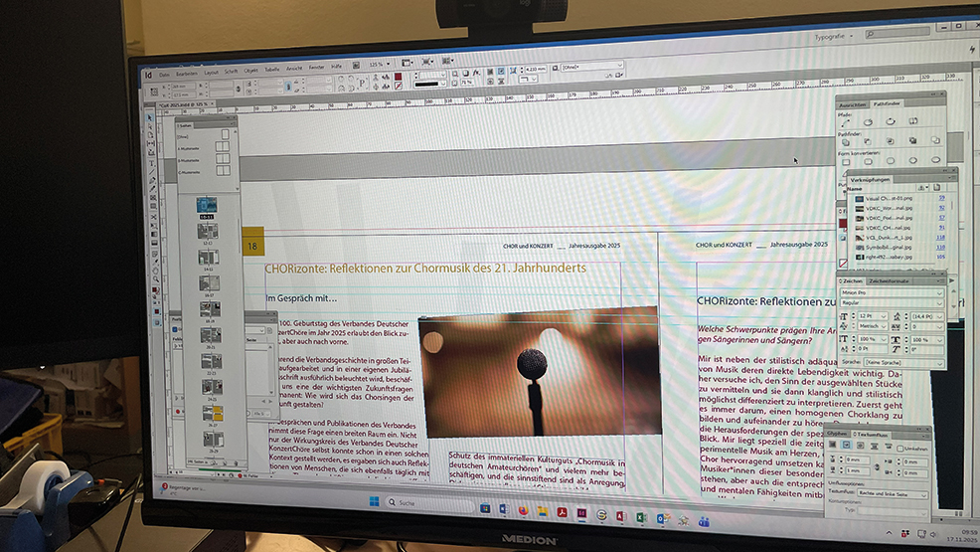Click page link number 118 in Verknüpfungen
This screenshot has width=980, height=552.
tap(940, 238)
